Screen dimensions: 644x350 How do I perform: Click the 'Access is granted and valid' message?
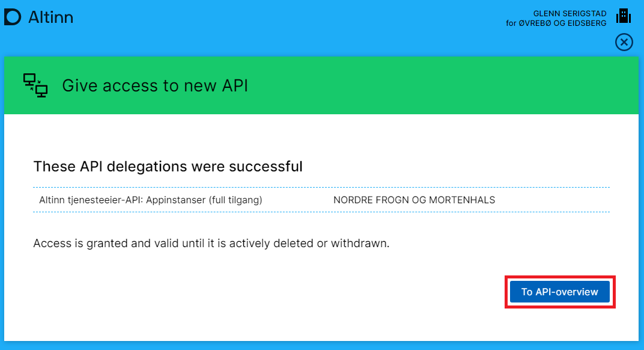211,244
